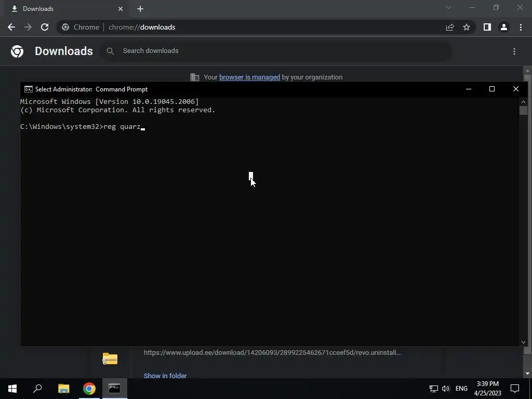Select the Downloads browser tab
532x399 pixels.
[x=67, y=9]
